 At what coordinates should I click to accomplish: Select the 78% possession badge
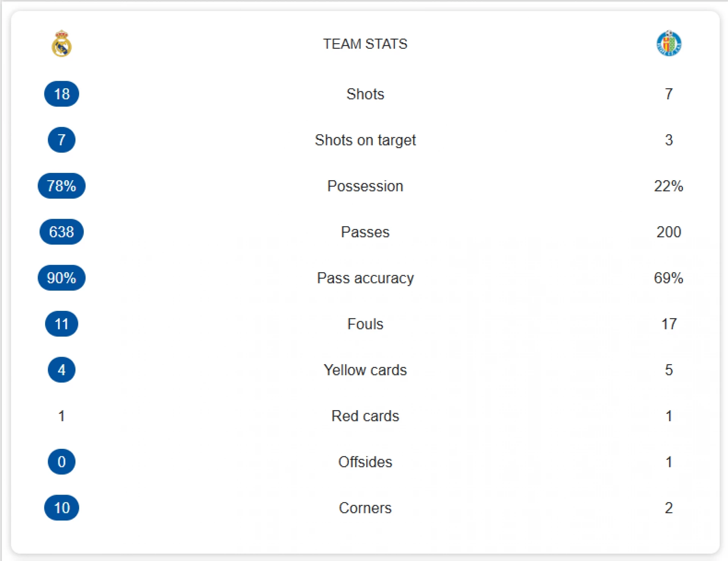click(x=61, y=186)
